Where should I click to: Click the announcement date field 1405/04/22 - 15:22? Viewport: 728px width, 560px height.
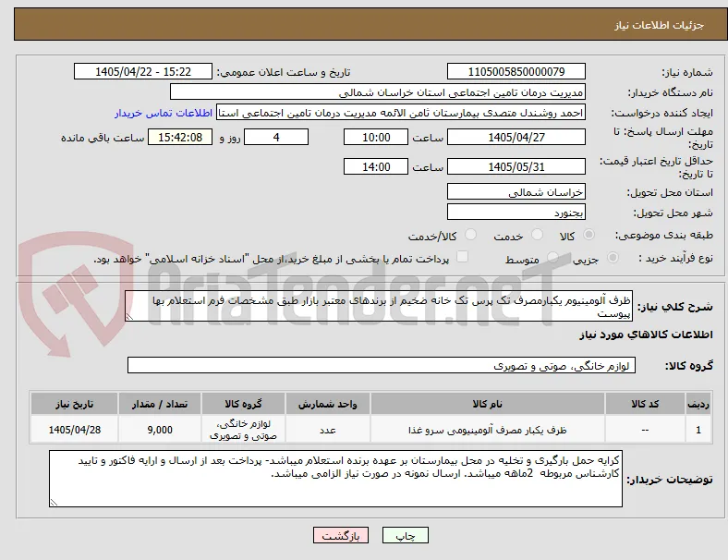[143, 71]
